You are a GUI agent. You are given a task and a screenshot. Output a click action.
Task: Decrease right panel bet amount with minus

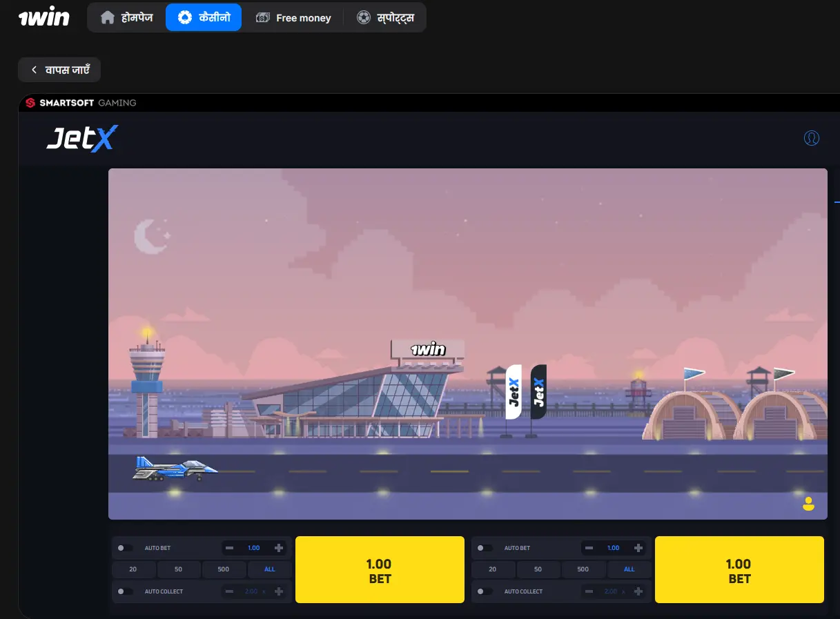[x=589, y=548]
